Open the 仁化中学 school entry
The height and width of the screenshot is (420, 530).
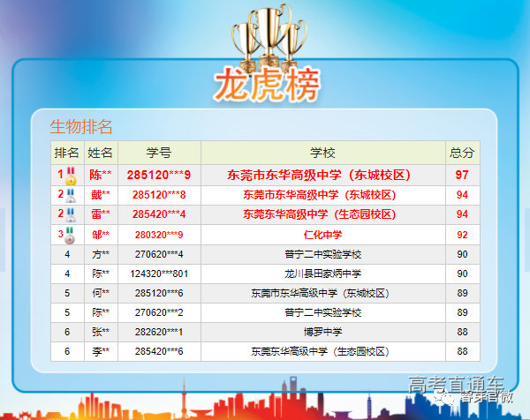tap(322, 235)
